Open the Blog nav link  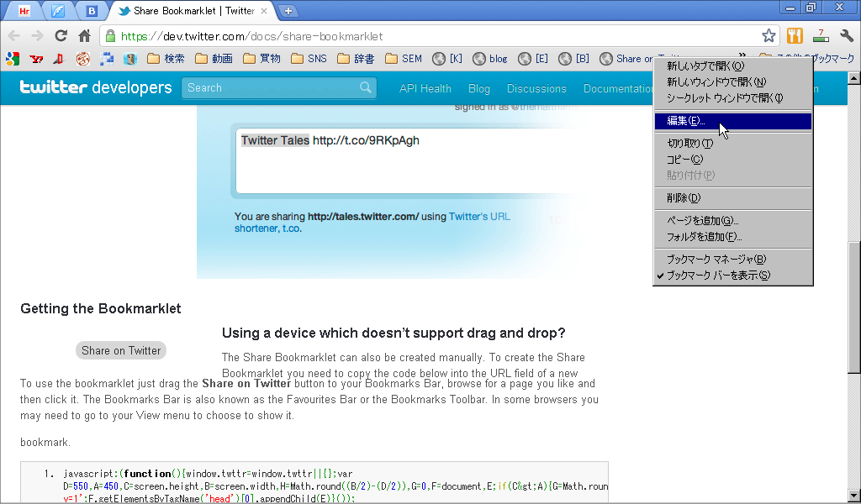point(478,88)
